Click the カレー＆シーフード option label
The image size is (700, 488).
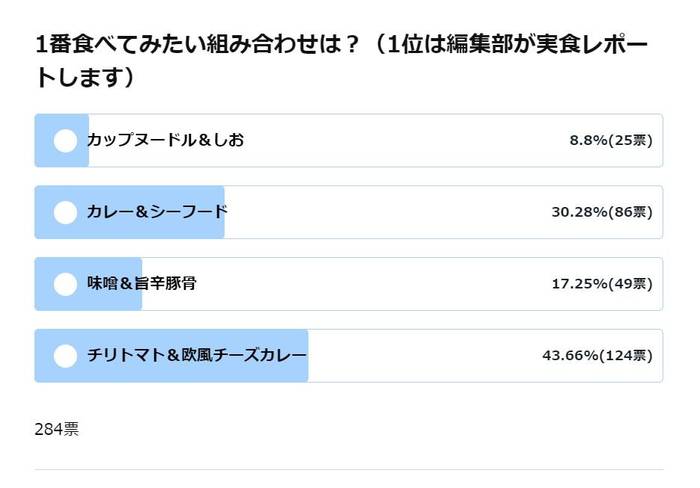coord(157,212)
